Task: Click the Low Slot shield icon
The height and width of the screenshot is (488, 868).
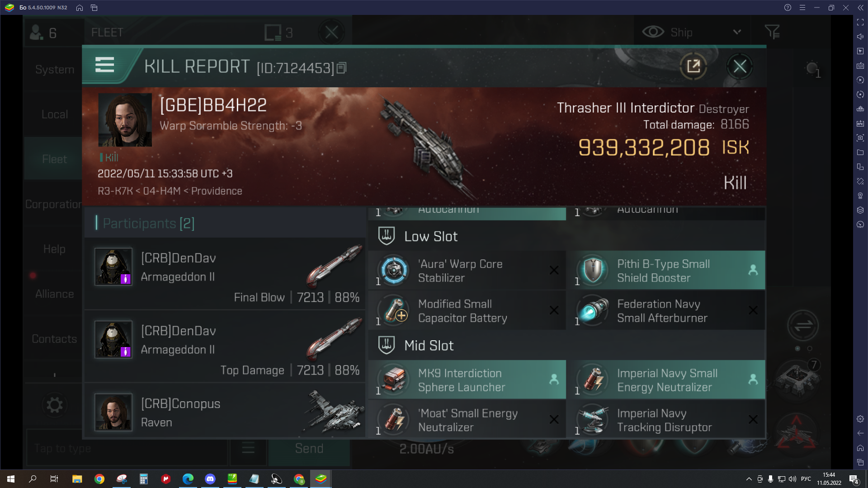Action: click(x=387, y=236)
